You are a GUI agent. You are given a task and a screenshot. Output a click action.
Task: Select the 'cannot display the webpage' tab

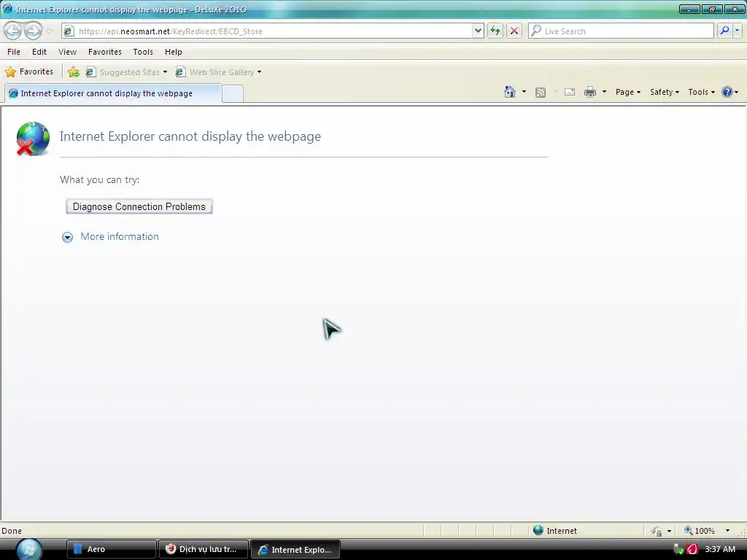[113, 93]
